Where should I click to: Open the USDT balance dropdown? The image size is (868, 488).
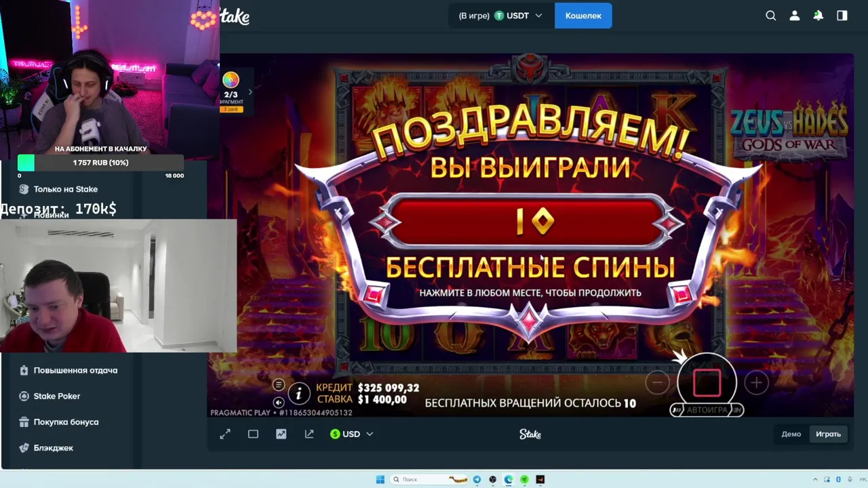tap(501, 16)
